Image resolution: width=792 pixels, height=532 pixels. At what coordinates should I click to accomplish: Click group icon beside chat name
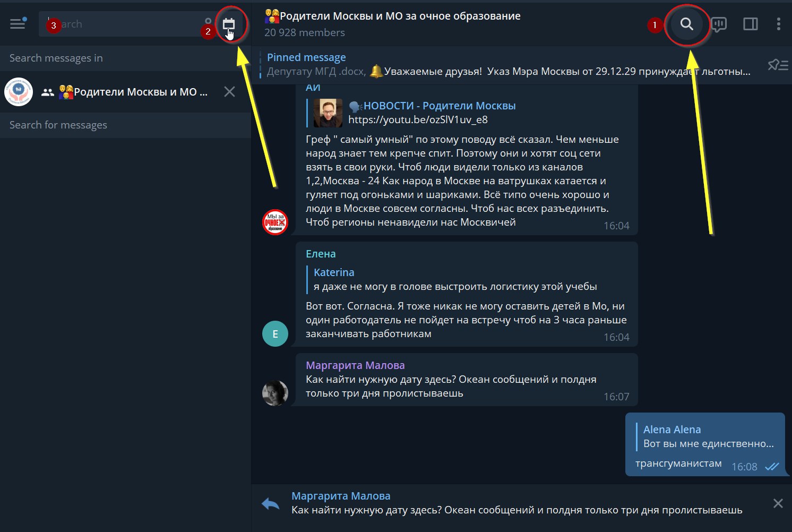48,92
